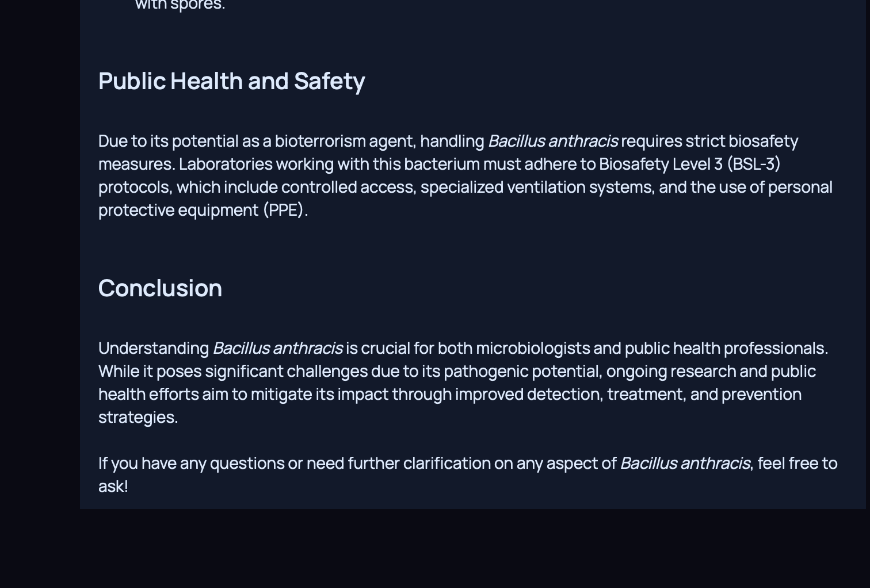The height and width of the screenshot is (588, 870).
Task: Click italic "Bacillus anthracis" in the final sentence
Action: [x=685, y=463]
